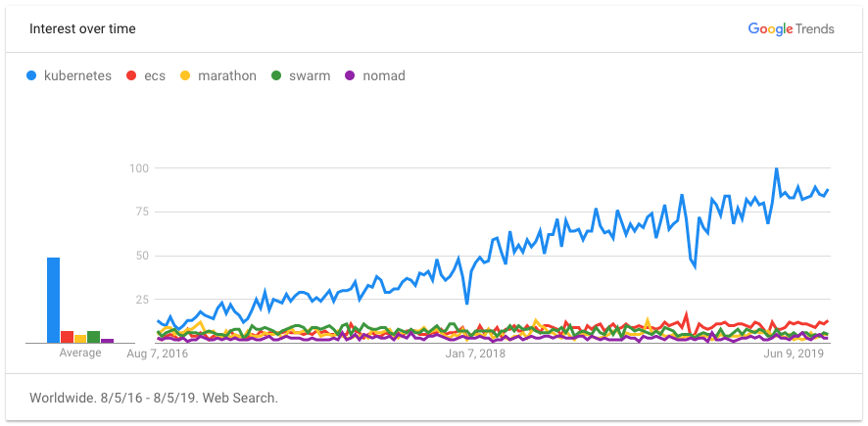Click the Worldwide Web Search footer text
The image size is (868, 426).
pyautogui.click(x=154, y=398)
